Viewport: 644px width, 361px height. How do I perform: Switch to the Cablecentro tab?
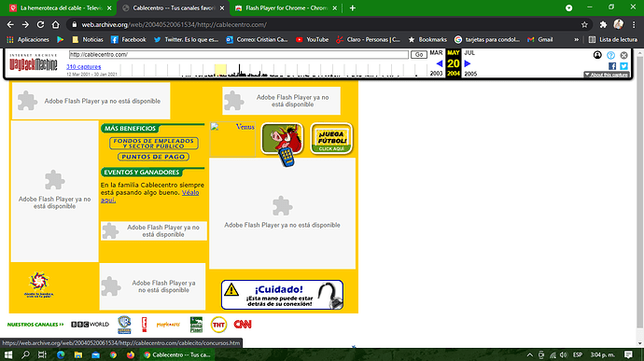(x=173, y=7)
